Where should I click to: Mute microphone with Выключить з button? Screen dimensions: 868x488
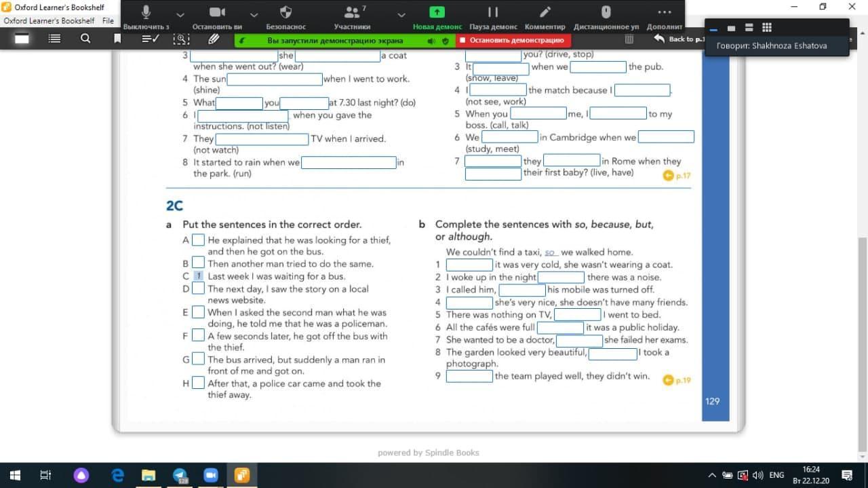[146, 18]
